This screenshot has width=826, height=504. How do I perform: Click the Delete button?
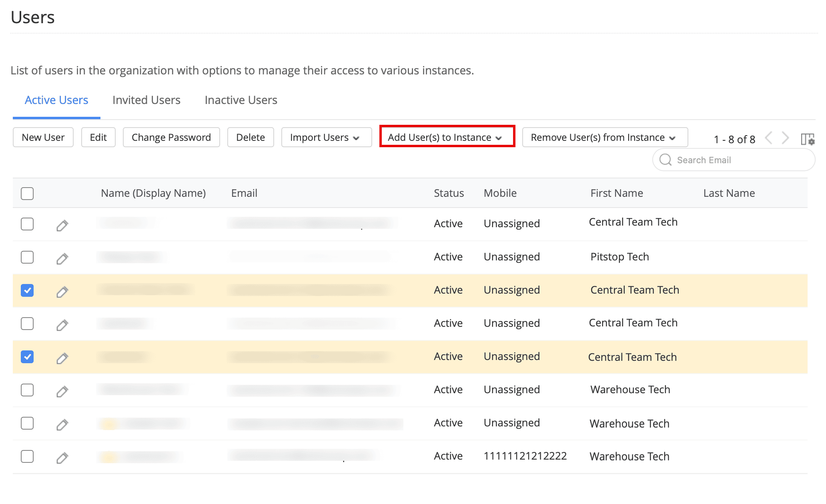[251, 137]
